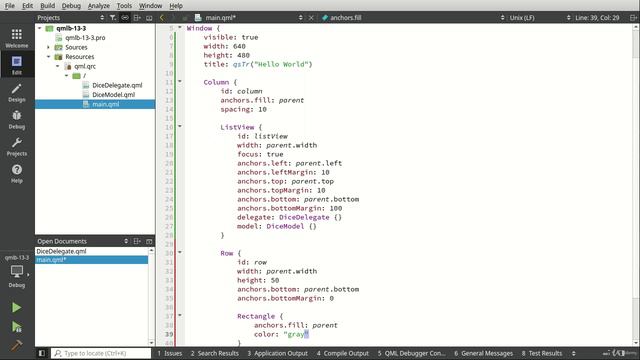
Task: Show the 5 QML Debugger Console pane
Action: coord(411,353)
